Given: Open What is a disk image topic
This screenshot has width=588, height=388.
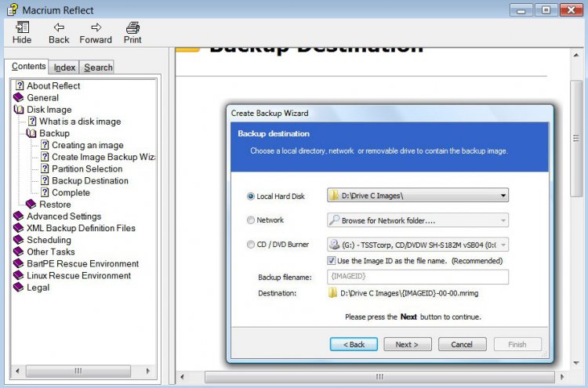Looking at the screenshot, I should tap(80, 121).
